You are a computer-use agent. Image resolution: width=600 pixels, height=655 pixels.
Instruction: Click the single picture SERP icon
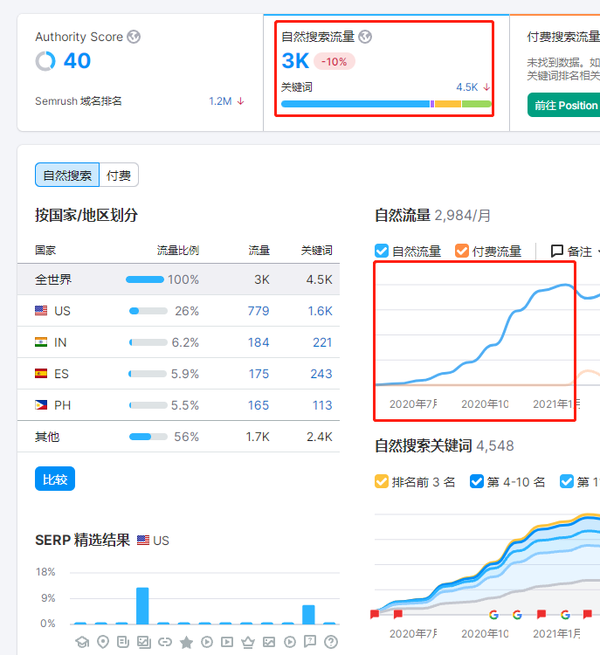coord(269,642)
